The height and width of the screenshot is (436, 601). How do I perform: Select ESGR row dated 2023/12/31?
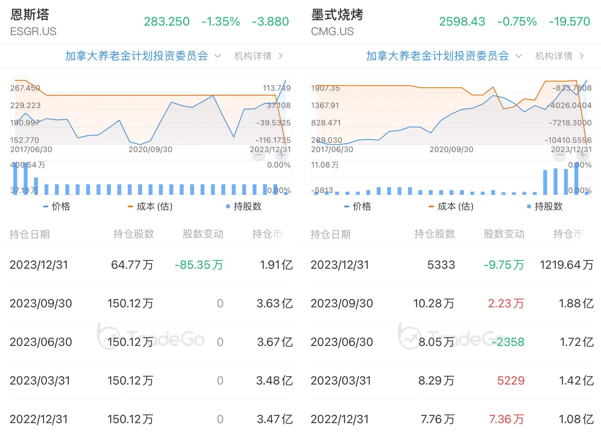151,265
